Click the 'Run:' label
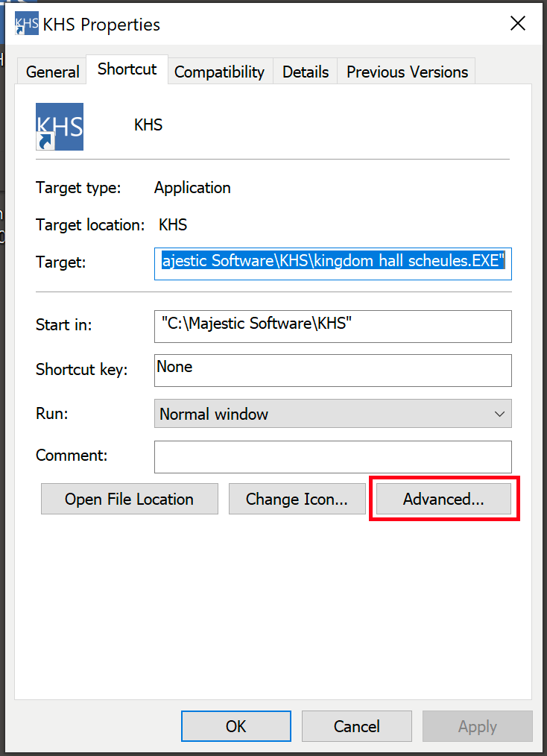 click(52, 414)
